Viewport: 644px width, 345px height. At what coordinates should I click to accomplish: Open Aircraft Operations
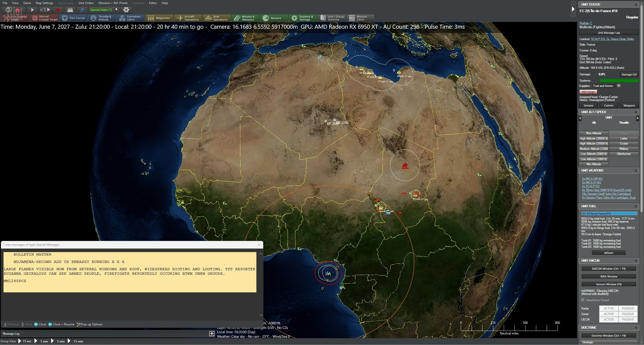188,18
